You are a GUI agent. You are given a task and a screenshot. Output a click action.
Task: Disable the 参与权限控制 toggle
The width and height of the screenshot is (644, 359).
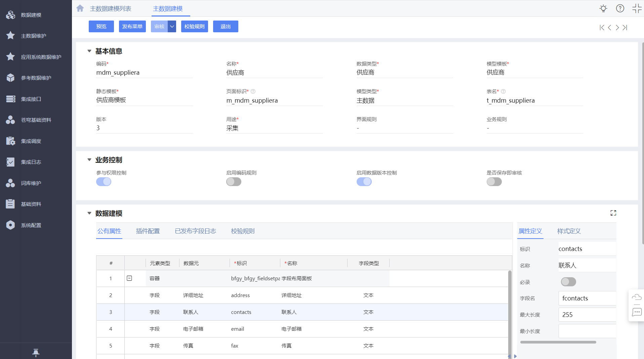coord(104,182)
